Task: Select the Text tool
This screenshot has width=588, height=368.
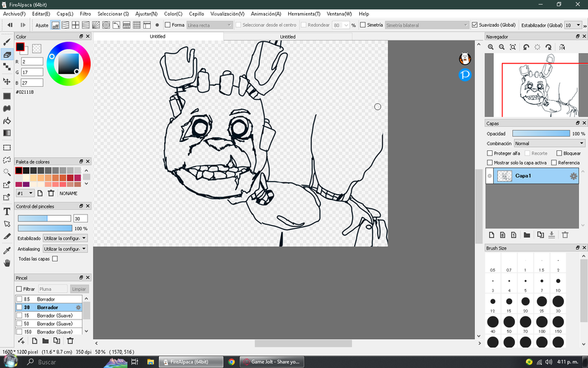Action: 7,212
